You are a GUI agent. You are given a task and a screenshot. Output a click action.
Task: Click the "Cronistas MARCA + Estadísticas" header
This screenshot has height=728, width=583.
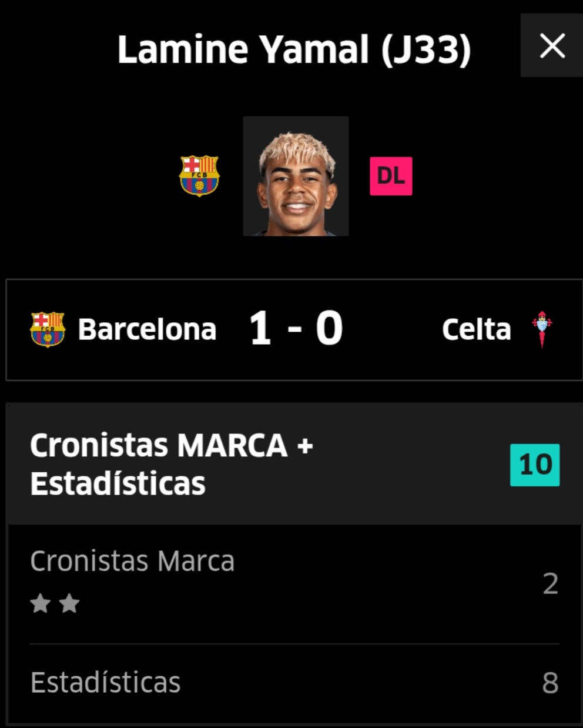tap(171, 464)
